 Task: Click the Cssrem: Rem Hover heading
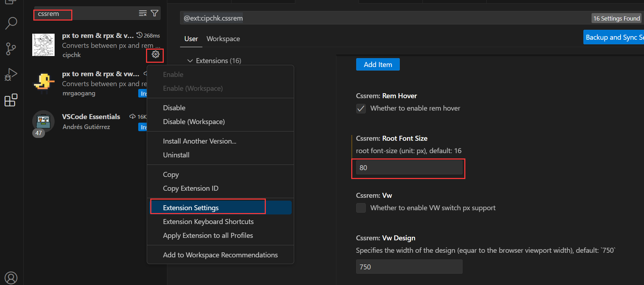386,96
